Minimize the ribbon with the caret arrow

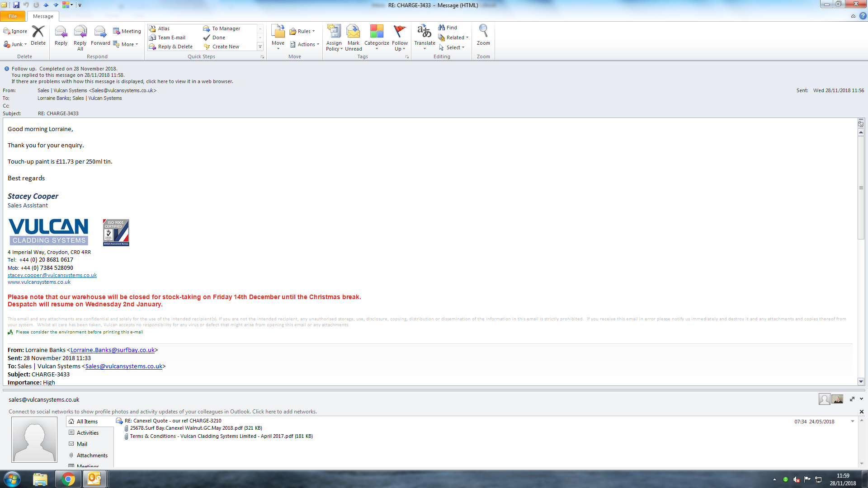[x=853, y=16]
